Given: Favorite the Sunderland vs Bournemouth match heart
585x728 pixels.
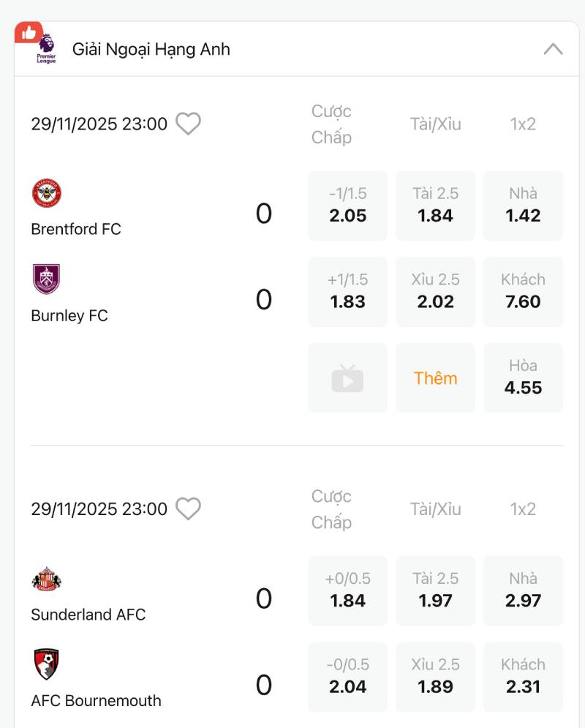Looking at the screenshot, I should click(188, 509).
